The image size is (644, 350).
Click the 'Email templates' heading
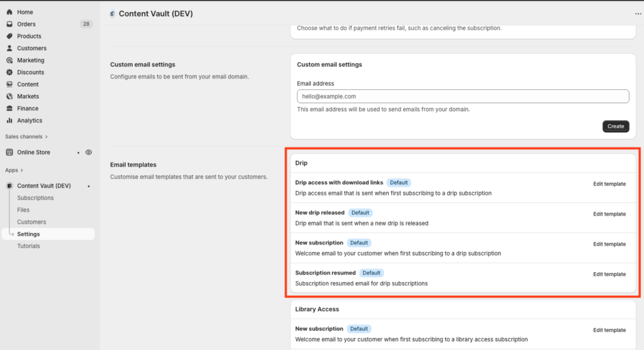tap(133, 165)
